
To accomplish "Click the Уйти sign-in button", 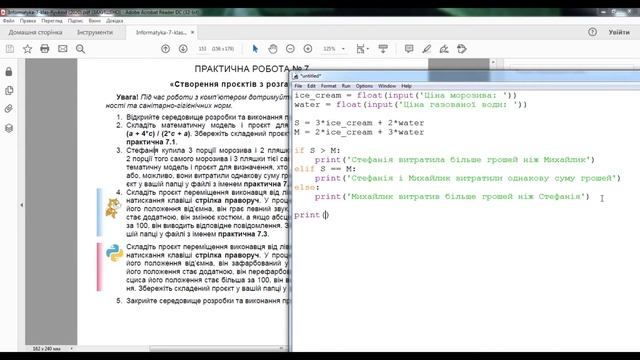I will [619, 32].
